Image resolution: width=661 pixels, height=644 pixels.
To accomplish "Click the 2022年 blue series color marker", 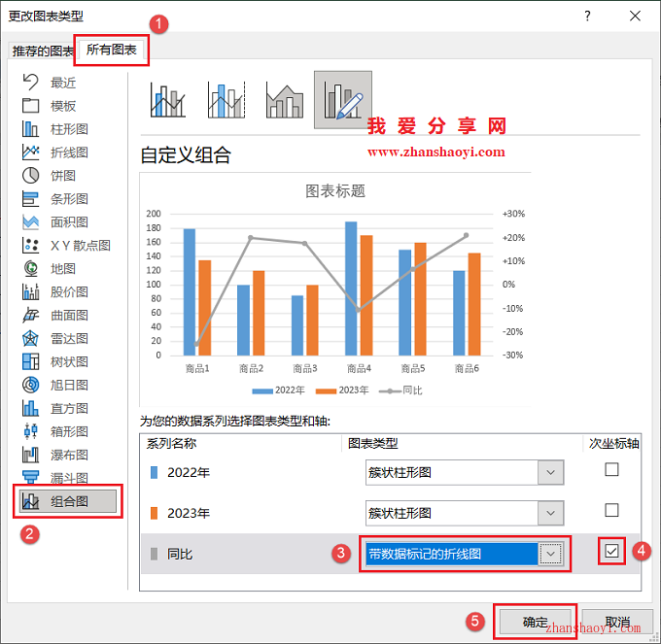I will click(155, 472).
